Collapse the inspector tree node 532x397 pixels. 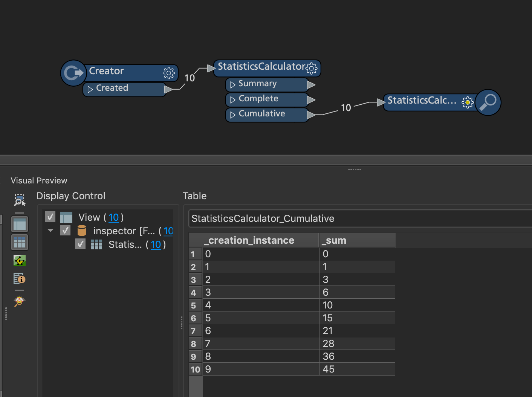50,230
